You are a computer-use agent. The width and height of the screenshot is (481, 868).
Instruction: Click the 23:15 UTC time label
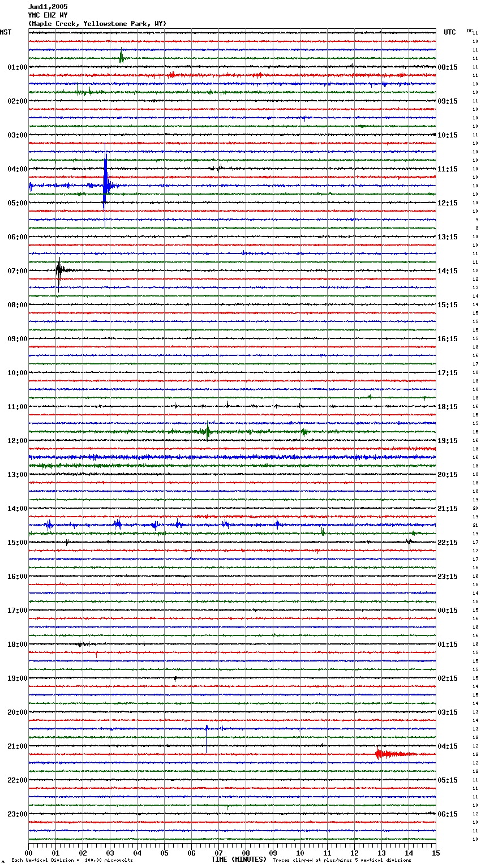(x=448, y=577)
